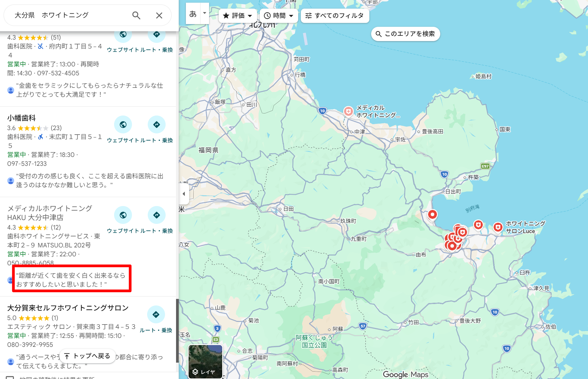The image size is (588, 379).
Task: Click the 距離が近くて歯を安く review snippet
Action: pos(71,280)
